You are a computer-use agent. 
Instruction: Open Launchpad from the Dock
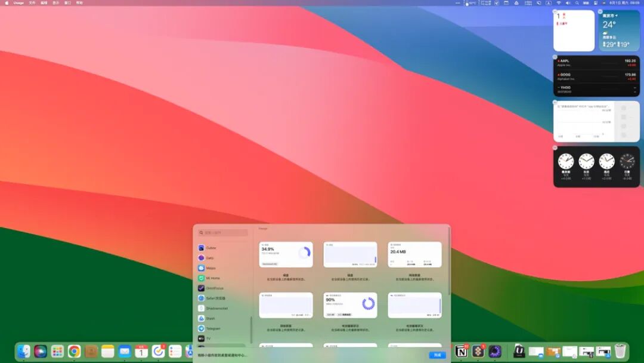coord(57,351)
